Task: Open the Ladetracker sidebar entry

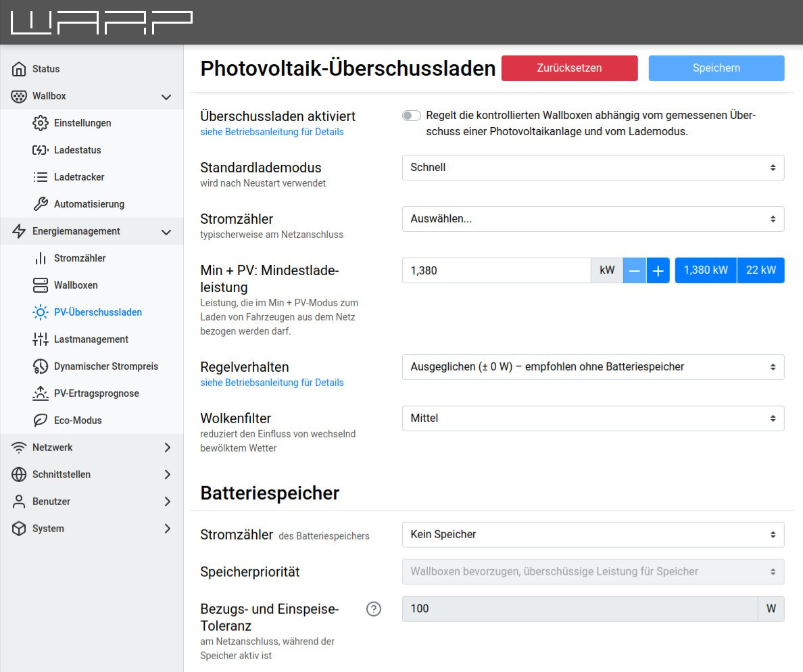Action: pyautogui.click(x=79, y=177)
